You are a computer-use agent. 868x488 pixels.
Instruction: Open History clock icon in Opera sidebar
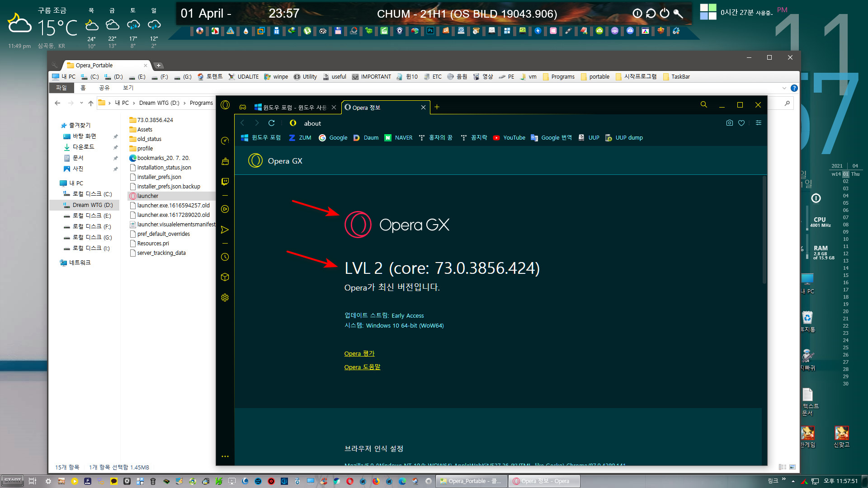tap(225, 257)
